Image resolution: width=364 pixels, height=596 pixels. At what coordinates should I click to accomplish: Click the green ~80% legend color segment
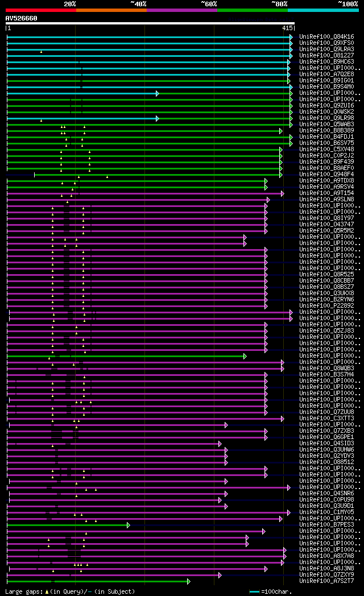tap(253, 10)
